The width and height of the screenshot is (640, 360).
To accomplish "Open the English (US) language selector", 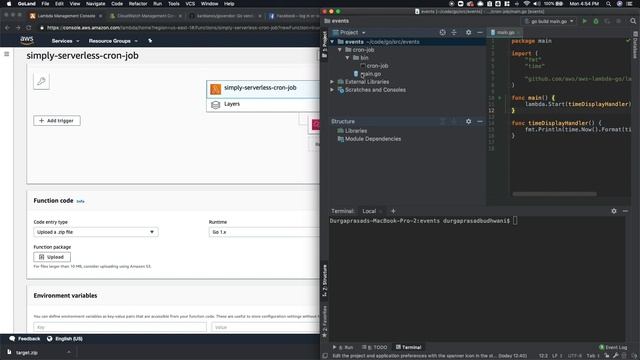I will [65, 339].
